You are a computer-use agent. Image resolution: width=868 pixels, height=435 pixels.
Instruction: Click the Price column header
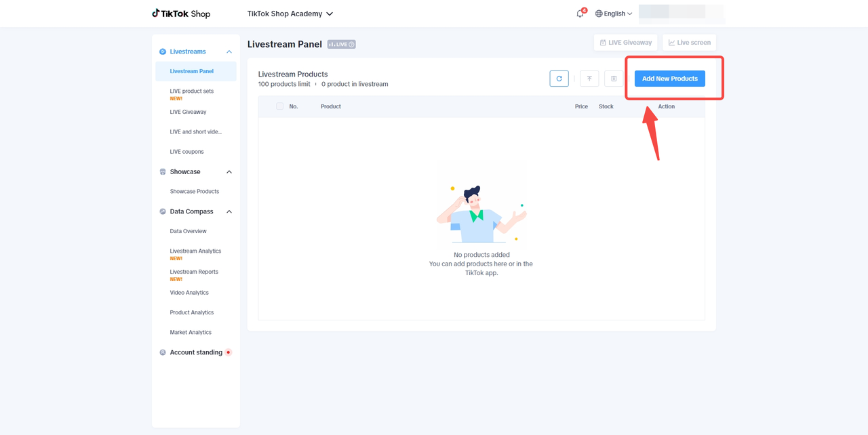[x=581, y=106]
